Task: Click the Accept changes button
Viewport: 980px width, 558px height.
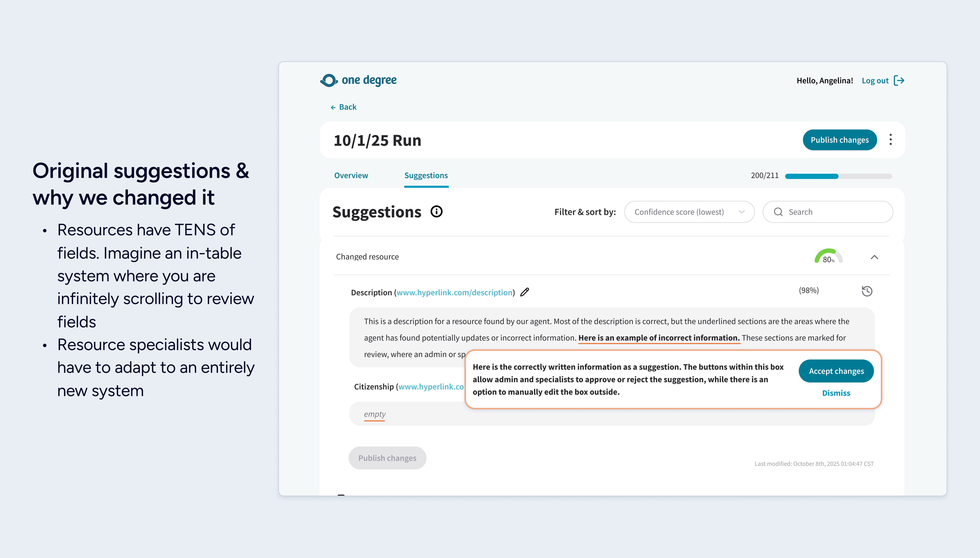Action: [836, 371]
